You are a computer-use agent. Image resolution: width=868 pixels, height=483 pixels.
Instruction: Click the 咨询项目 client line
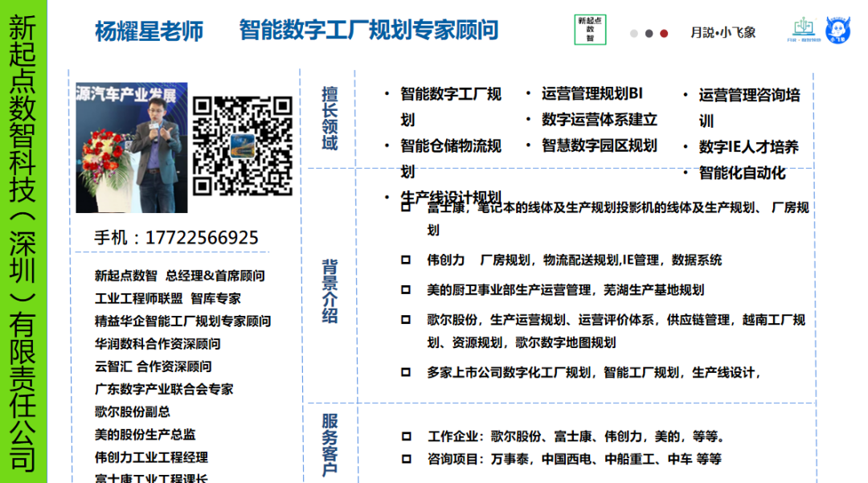pyautogui.click(x=575, y=459)
